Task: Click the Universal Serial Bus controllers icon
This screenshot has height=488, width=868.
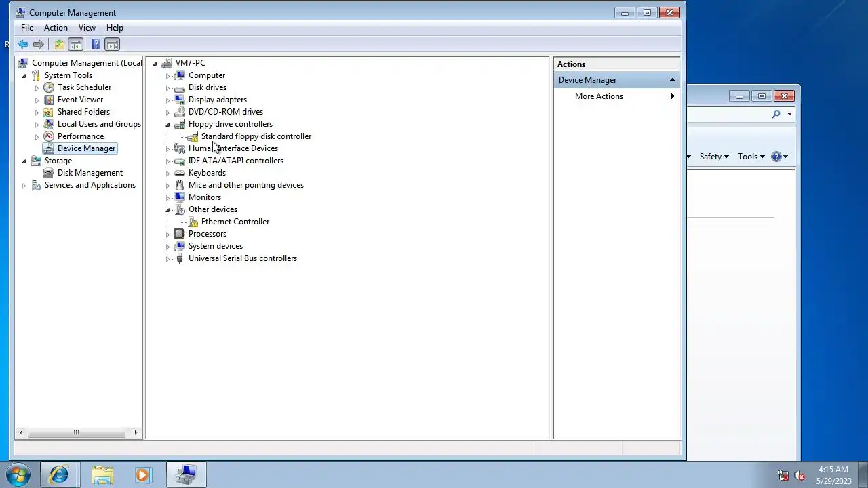Action: point(180,258)
